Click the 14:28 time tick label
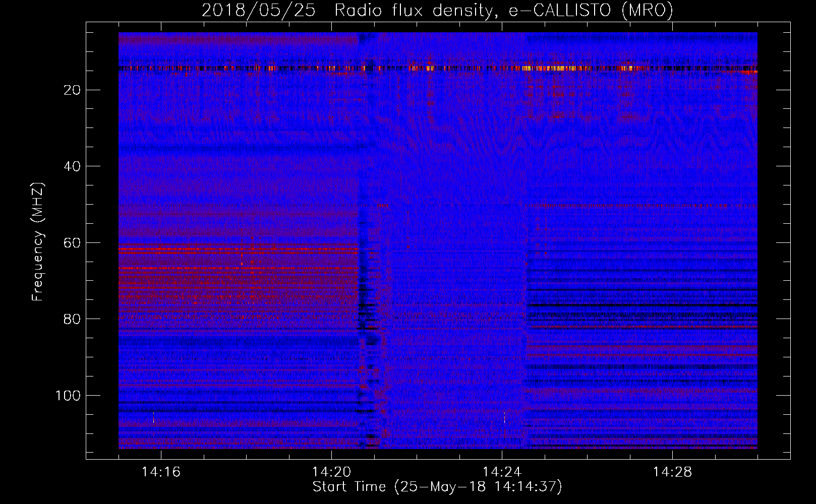The width and height of the screenshot is (816, 504). (x=672, y=472)
